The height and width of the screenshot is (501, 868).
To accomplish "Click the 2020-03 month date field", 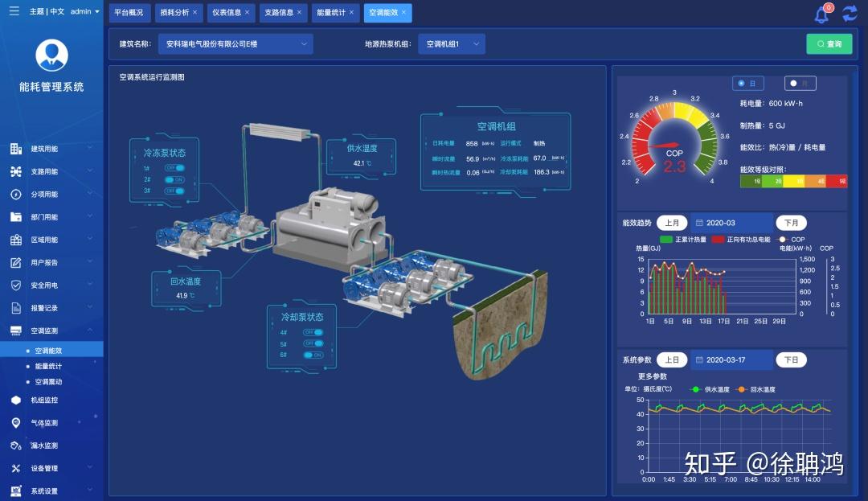I will coord(731,223).
